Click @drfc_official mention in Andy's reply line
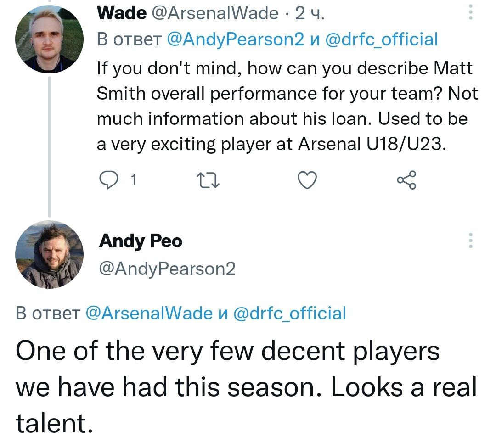The width and height of the screenshot is (496, 448). tap(290, 314)
